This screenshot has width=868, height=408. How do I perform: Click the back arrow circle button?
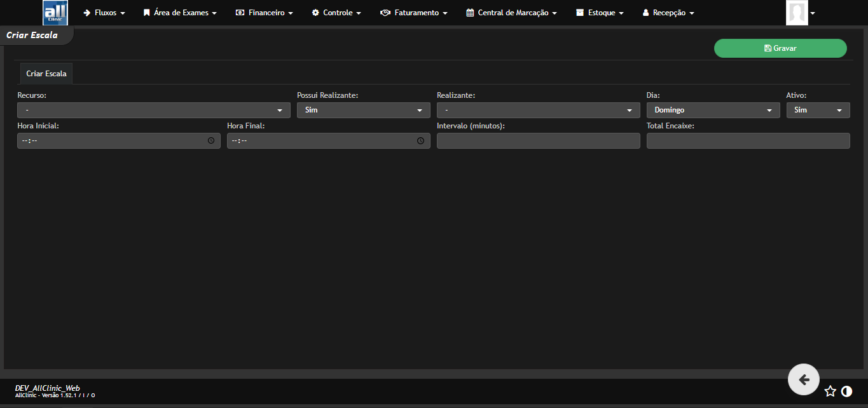click(x=804, y=380)
